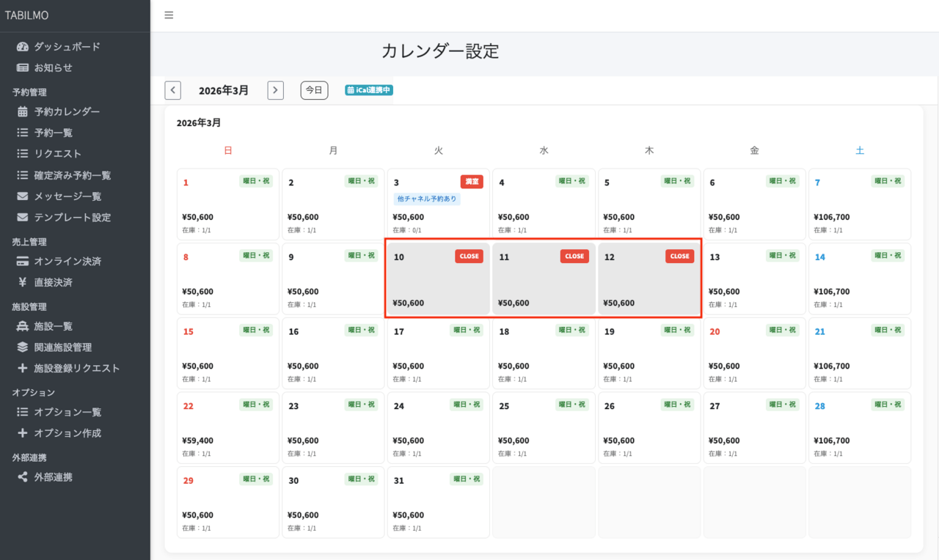Viewport: 939px width, 560px height.
Task: Click the 施設一覧 bed icon
Action: point(23,326)
